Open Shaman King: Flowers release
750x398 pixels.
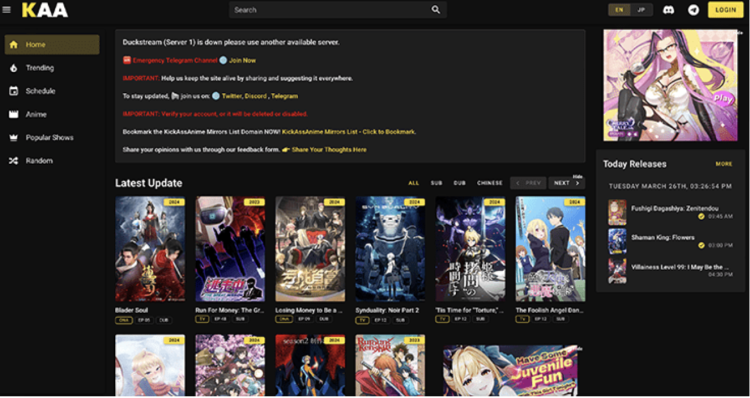point(663,238)
